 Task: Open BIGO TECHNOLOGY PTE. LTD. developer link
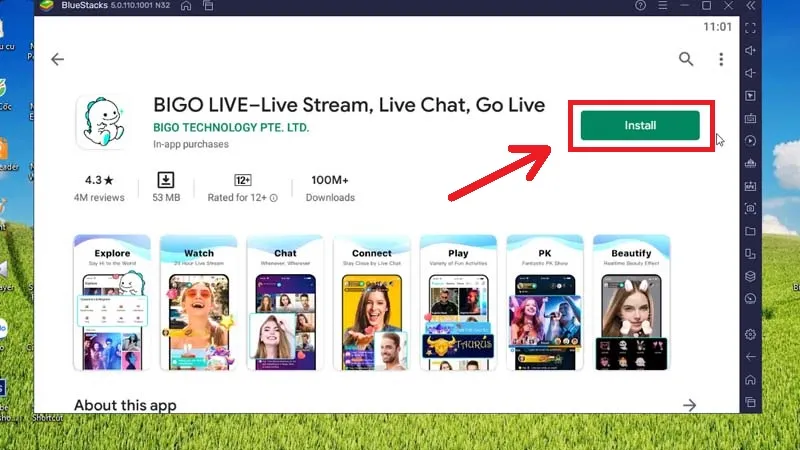pos(231,128)
